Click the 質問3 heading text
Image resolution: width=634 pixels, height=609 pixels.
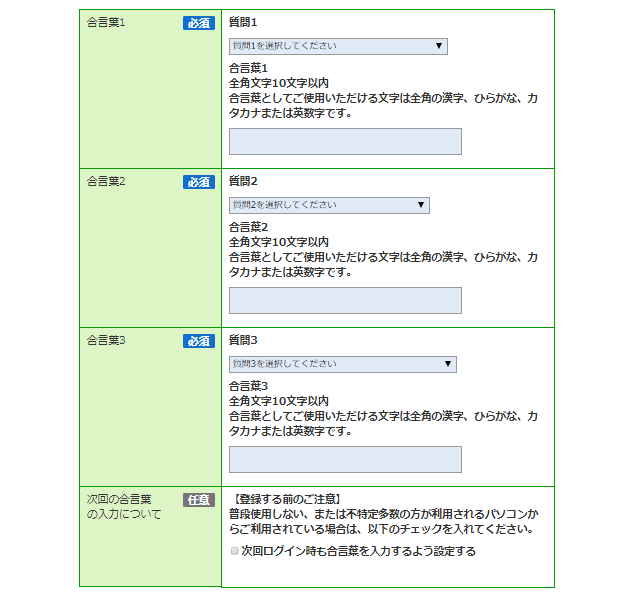(243, 340)
